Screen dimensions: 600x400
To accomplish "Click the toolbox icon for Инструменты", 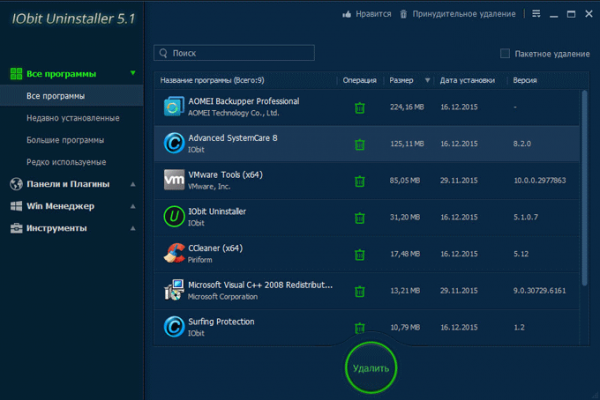I will click(x=16, y=228).
